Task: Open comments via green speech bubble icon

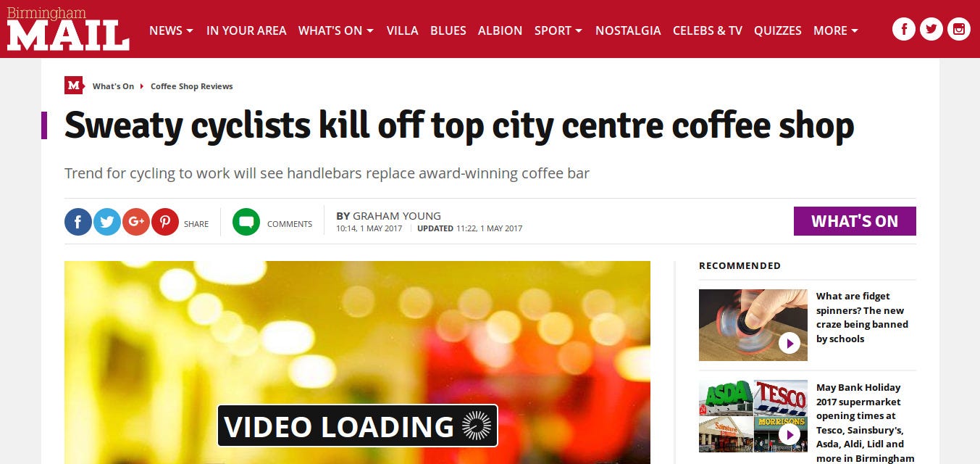Action: (246, 222)
